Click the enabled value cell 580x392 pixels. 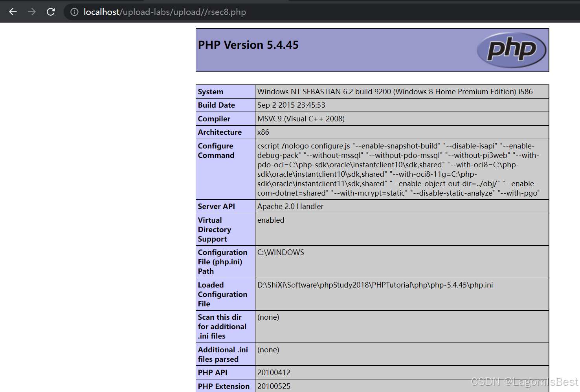pyautogui.click(x=402, y=229)
